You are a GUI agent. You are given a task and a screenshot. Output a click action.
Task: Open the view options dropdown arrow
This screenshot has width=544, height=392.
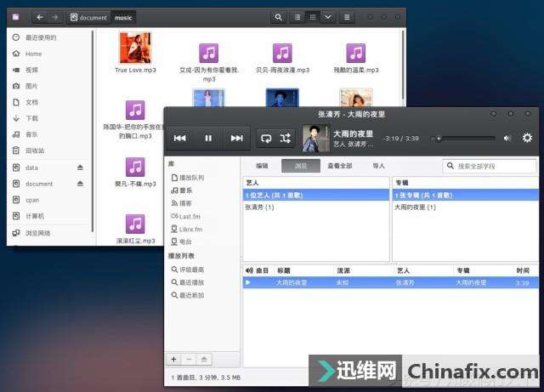tap(328, 17)
